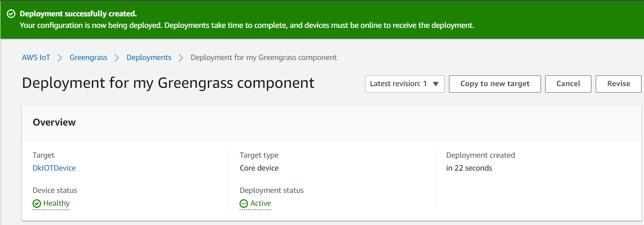Open AWS IoT breadcrumb link
The height and width of the screenshot is (225, 644).
click(x=36, y=57)
